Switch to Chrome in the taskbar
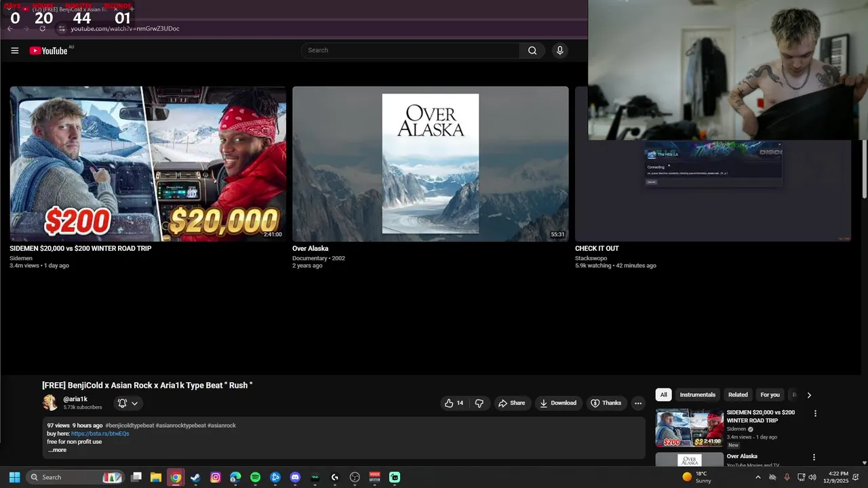This screenshot has width=868, height=488. pyautogui.click(x=176, y=477)
